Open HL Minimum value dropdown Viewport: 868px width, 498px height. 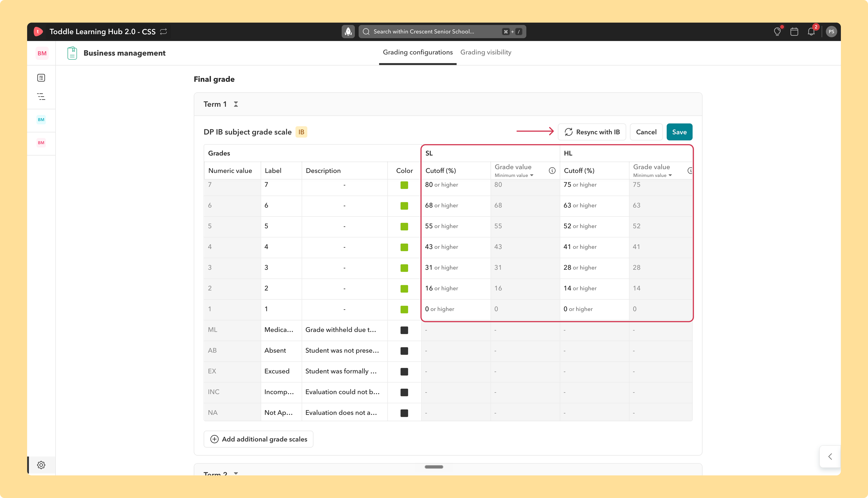(x=652, y=175)
